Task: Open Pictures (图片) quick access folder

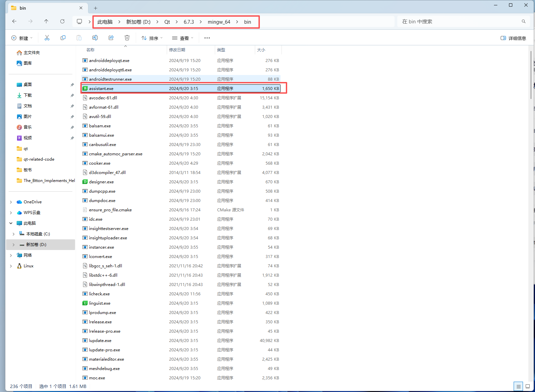Action: point(24,117)
